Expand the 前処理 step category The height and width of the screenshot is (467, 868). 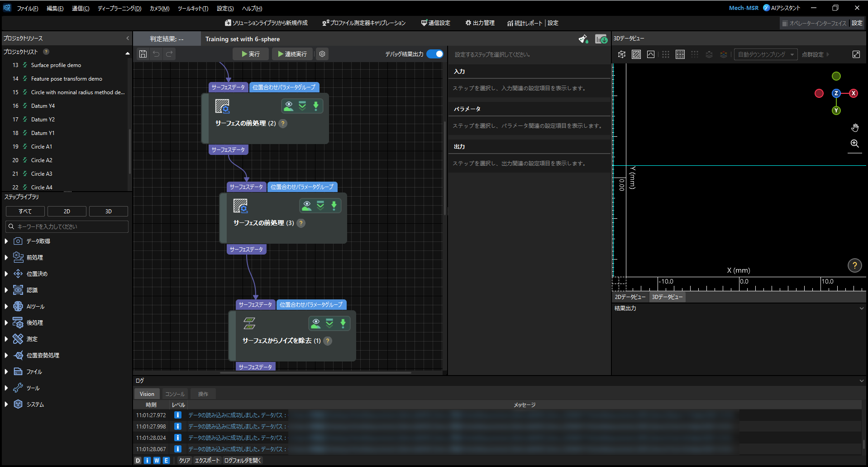[6, 257]
